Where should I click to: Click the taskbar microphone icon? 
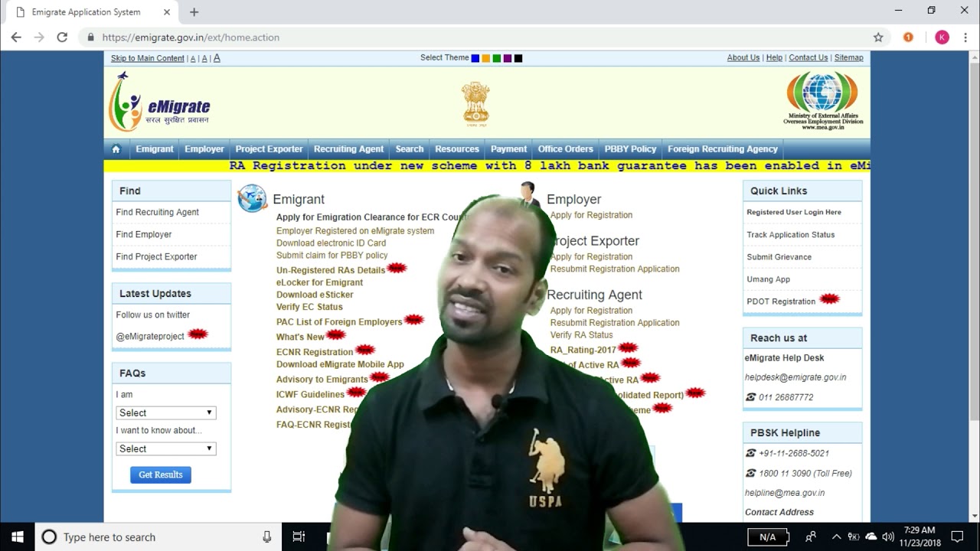266,537
